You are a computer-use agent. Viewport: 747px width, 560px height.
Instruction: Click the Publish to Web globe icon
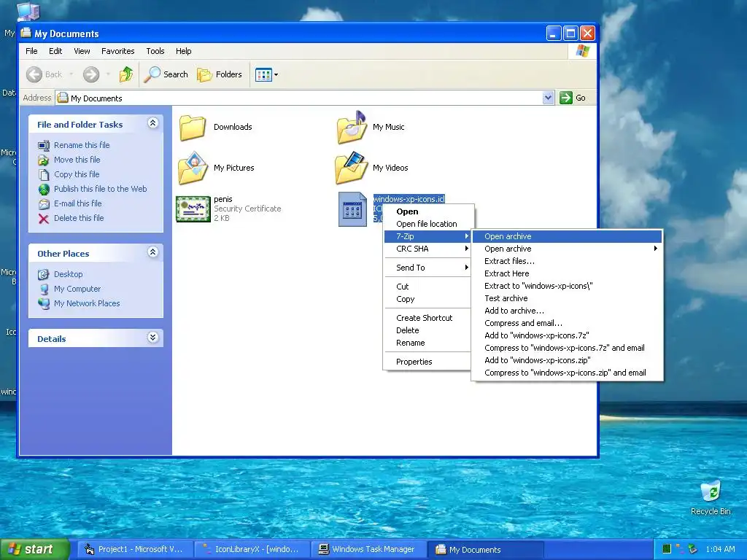(44, 189)
